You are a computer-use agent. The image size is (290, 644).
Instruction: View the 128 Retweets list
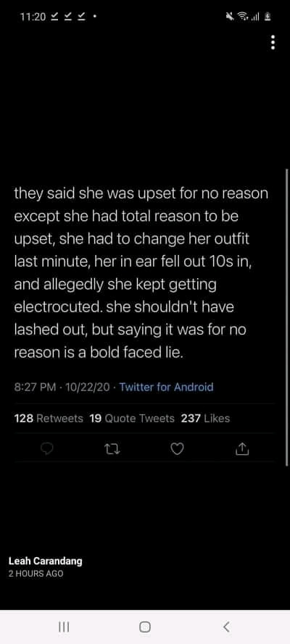pos(49,419)
